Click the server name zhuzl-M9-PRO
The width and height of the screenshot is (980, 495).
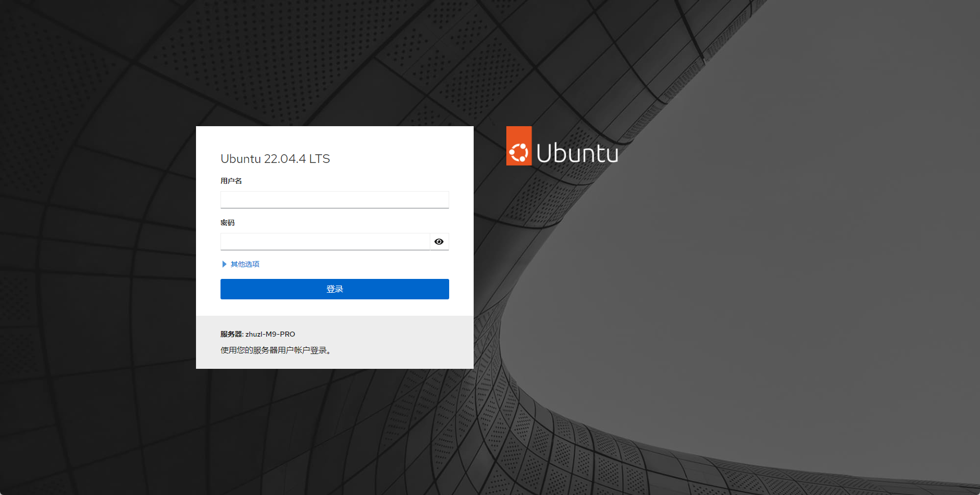(x=270, y=334)
